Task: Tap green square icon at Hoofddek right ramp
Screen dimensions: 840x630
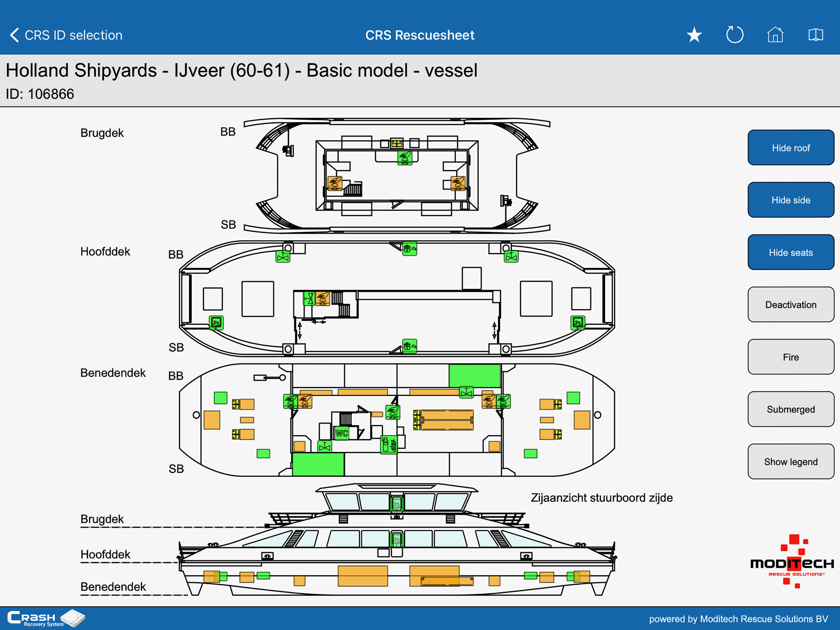Action: 578,323
